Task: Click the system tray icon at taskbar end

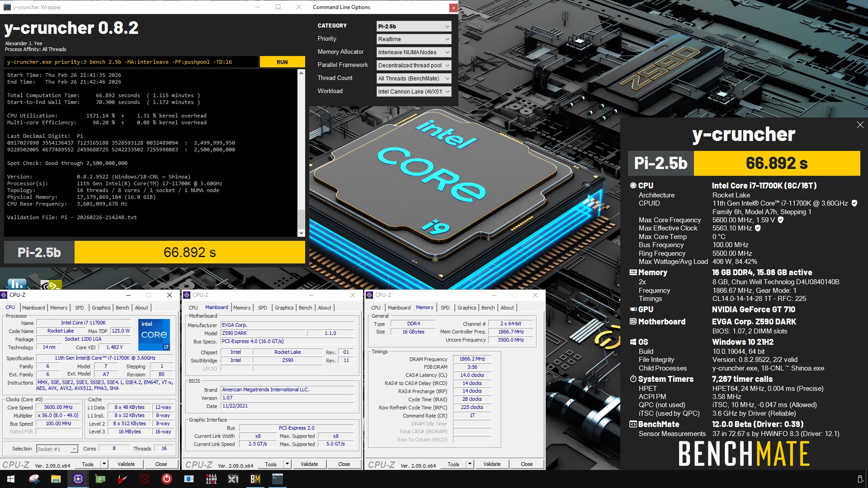Action: [860, 479]
